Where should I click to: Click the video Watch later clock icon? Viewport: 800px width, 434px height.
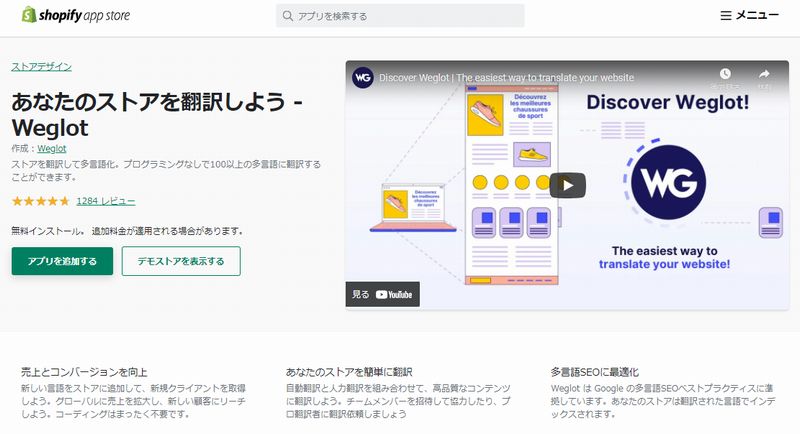tap(725, 74)
